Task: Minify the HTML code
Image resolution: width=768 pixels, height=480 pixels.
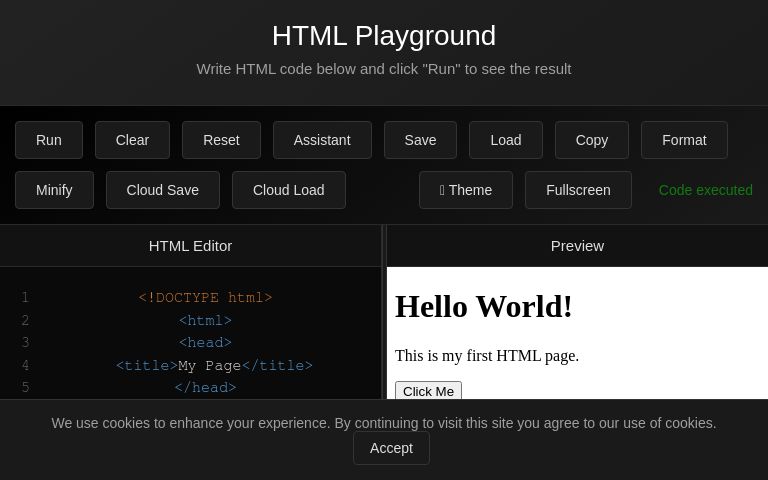Action: click(x=54, y=190)
